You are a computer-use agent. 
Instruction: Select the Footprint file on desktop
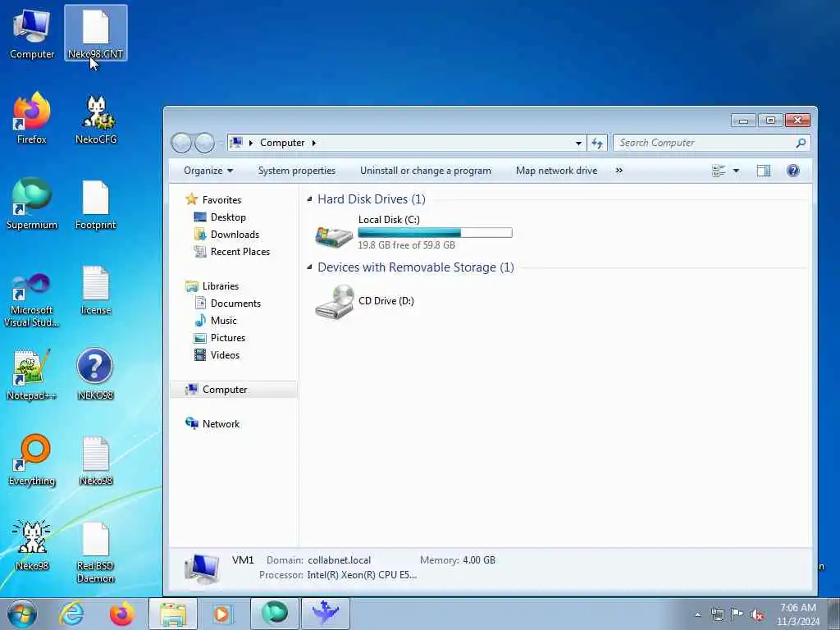[x=95, y=203]
